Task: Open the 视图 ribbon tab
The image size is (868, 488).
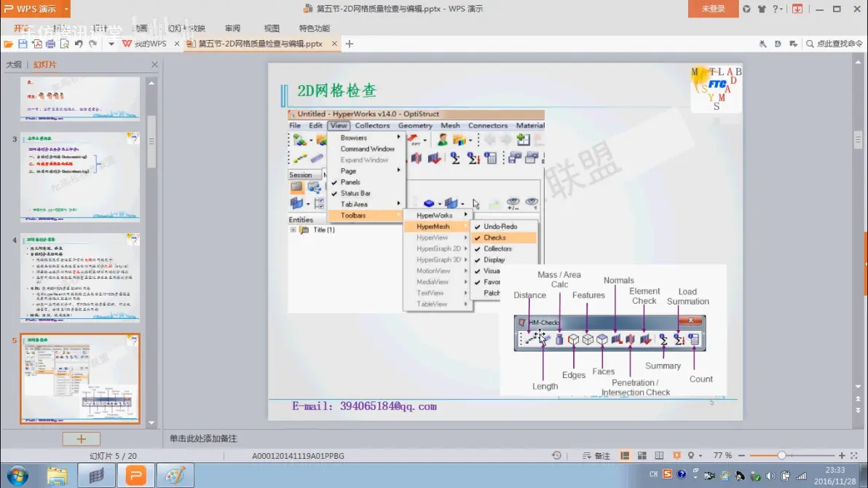Action: tap(271, 28)
